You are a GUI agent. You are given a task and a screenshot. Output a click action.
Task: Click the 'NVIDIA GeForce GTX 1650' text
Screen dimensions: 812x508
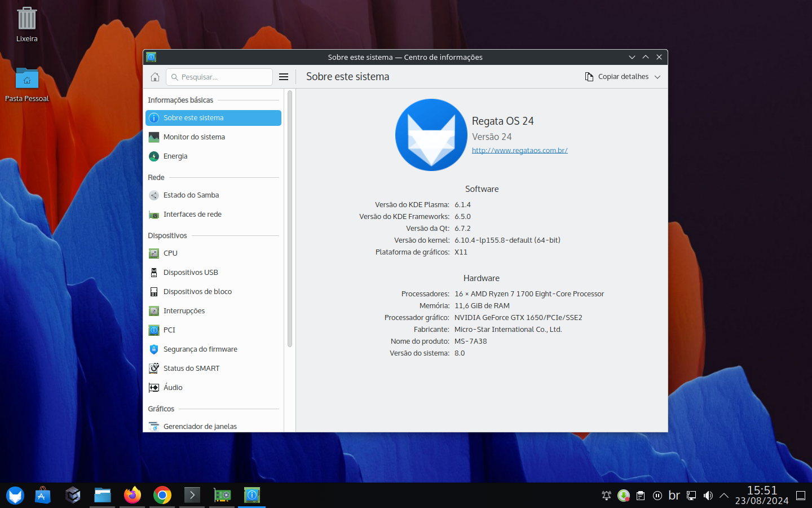[x=518, y=318]
